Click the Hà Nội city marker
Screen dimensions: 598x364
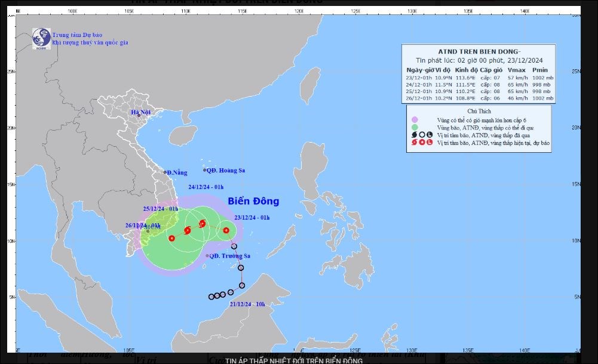click(x=139, y=116)
